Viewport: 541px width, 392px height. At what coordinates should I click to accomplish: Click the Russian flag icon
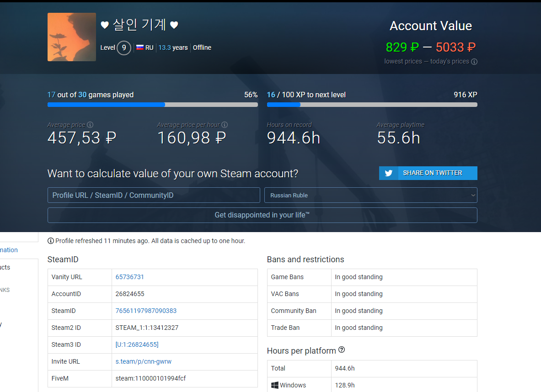[x=140, y=48]
